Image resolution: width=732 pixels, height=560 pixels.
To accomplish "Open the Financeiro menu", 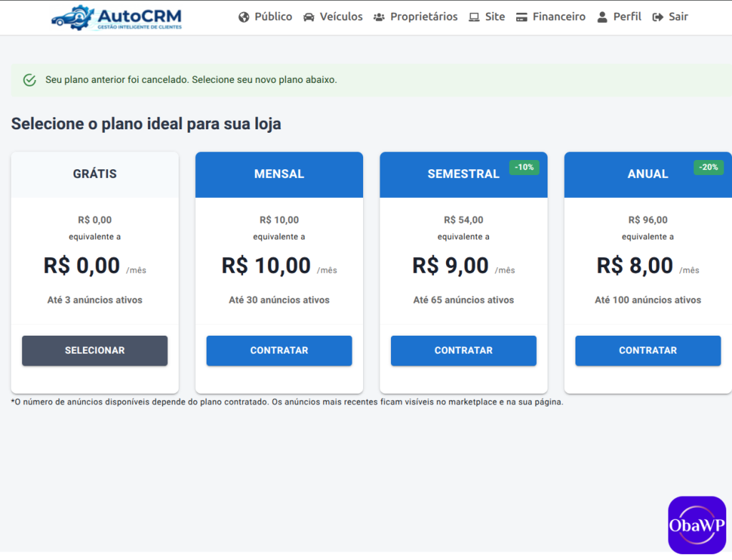I will tap(551, 17).
